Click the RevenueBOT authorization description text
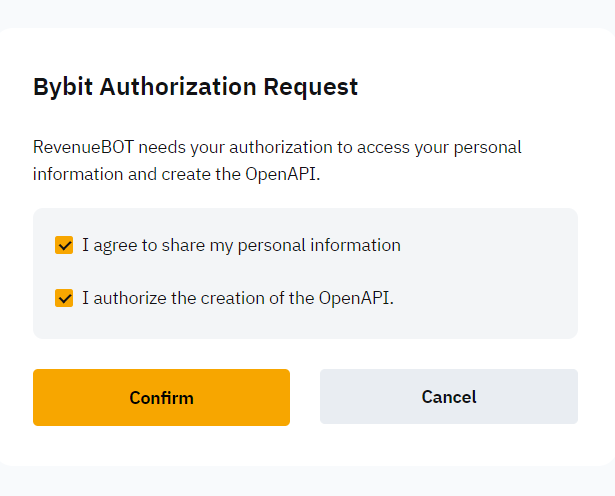 tap(277, 161)
